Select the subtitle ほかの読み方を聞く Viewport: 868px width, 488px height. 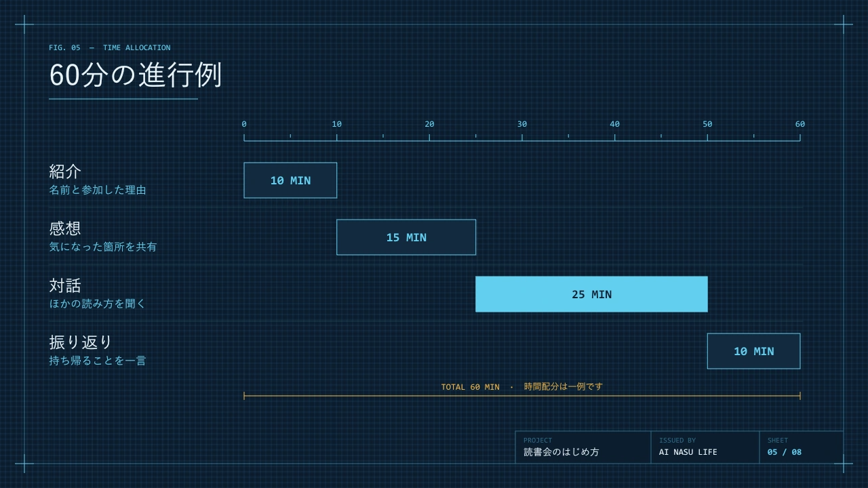98,304
